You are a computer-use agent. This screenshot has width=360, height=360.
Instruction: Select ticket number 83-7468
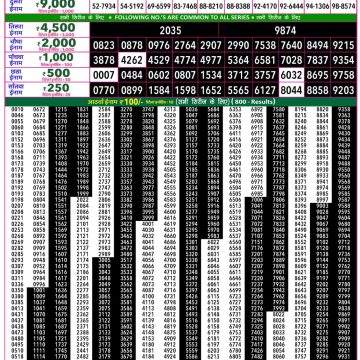(x=185, y=6)
